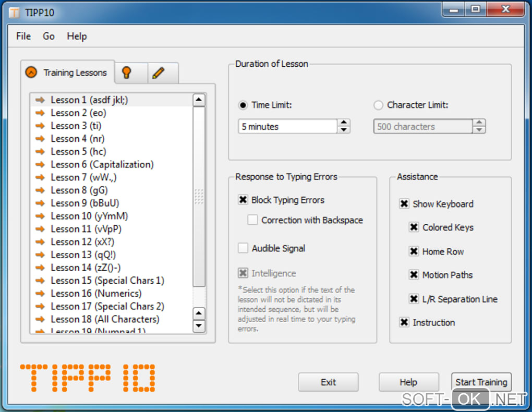This screenshot has width=532, height=412.
Task: Open the Go menu
Action: pos(49,36)
